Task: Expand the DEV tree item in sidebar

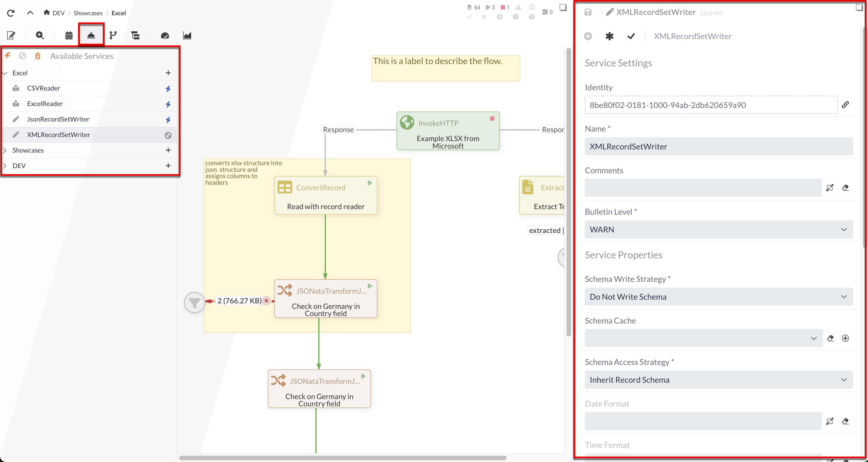Action: 5,166
